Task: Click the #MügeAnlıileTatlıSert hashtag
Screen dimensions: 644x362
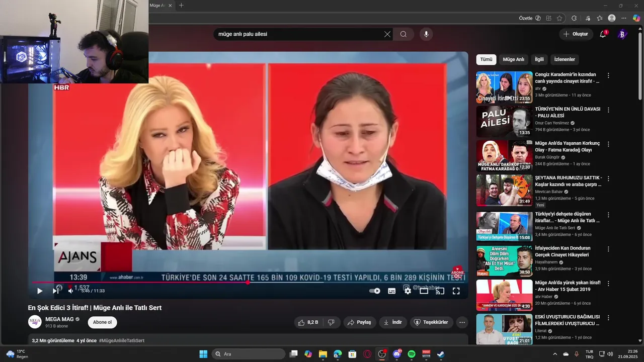Action: coord(121,340)
